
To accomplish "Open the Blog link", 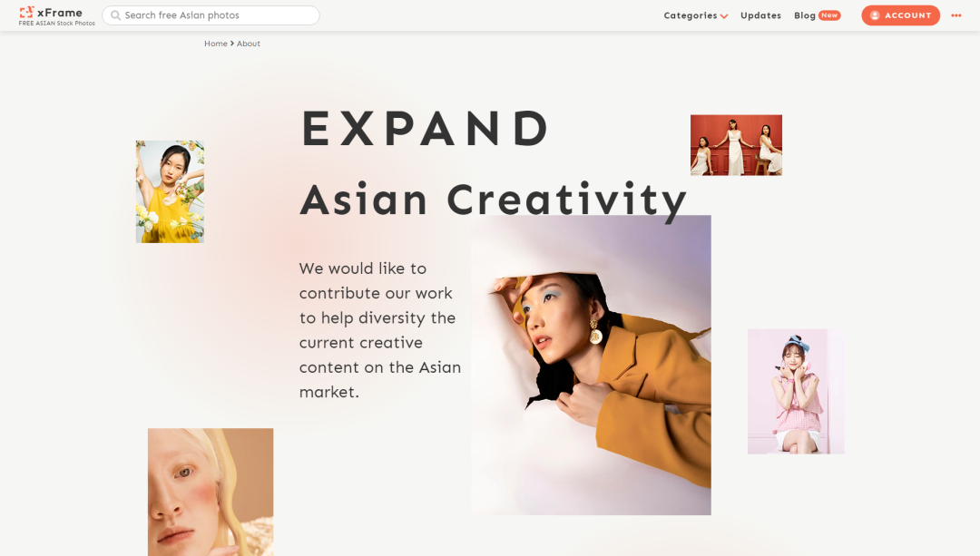I will tap(804, 15).
